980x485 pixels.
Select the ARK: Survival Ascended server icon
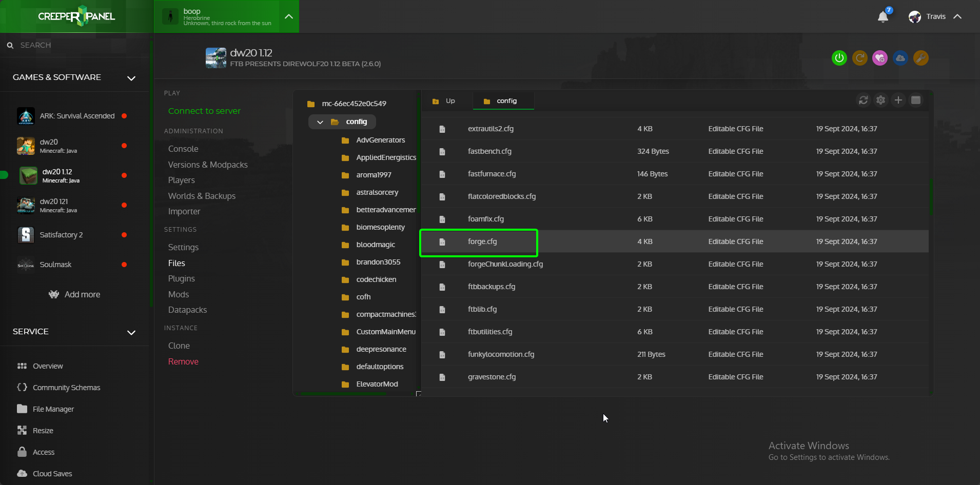26,116
